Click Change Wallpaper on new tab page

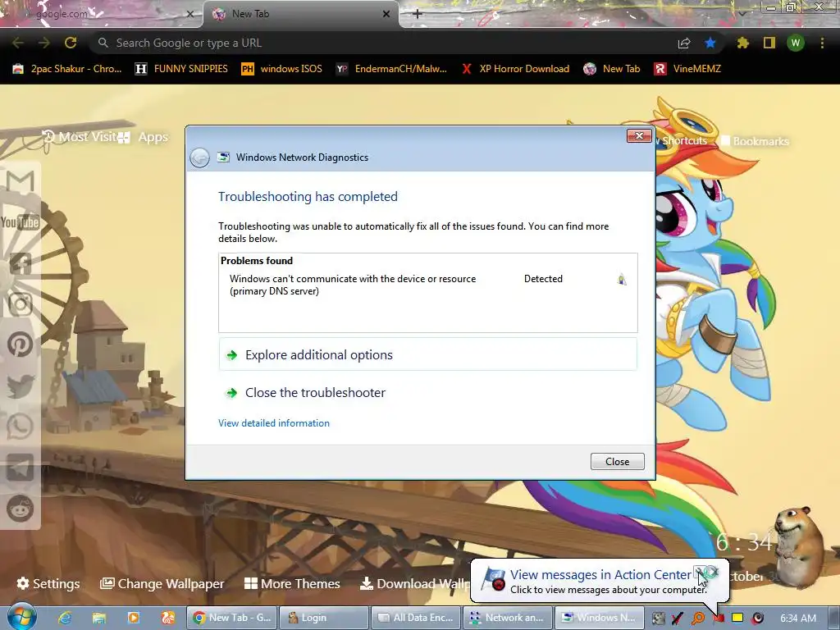point(162,584)
